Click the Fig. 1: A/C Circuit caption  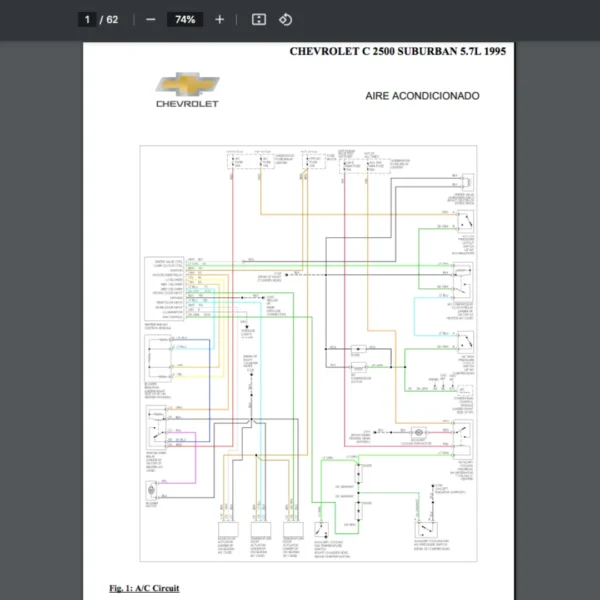pos(144,587)
